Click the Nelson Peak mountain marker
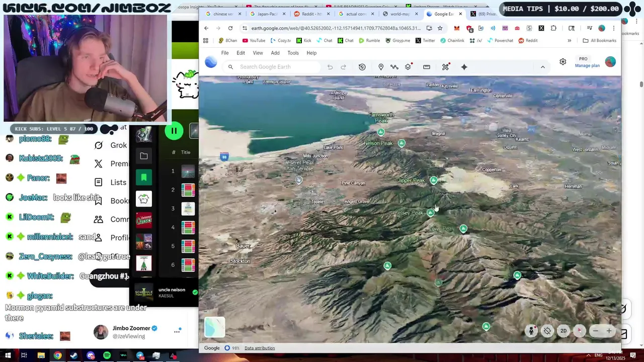 click(401, 143)
